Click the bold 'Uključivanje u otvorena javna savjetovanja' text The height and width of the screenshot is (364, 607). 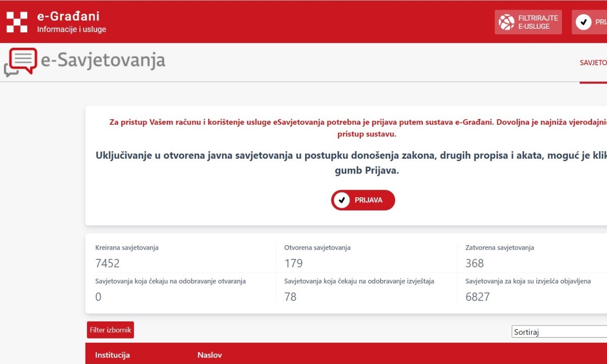point(351,163)
